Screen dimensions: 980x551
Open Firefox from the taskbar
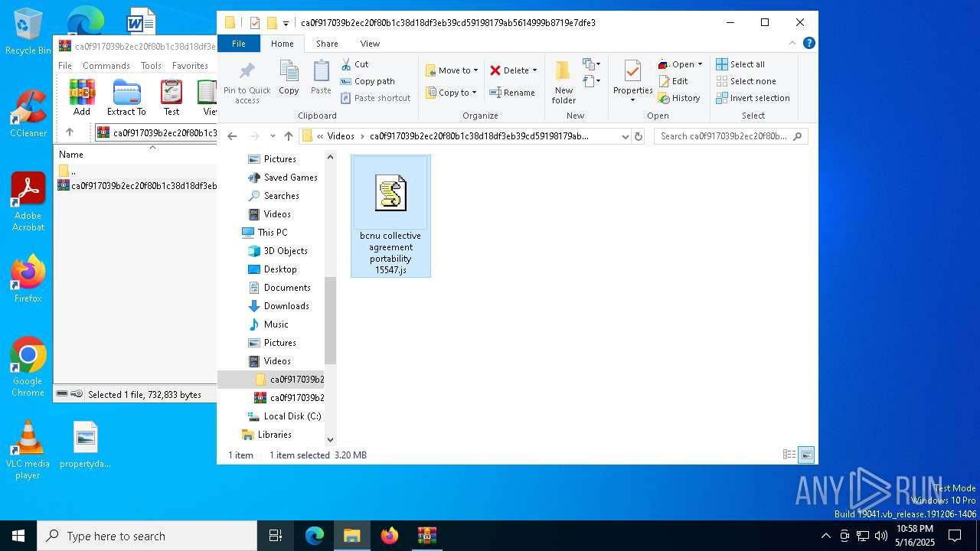click(390, 536)
